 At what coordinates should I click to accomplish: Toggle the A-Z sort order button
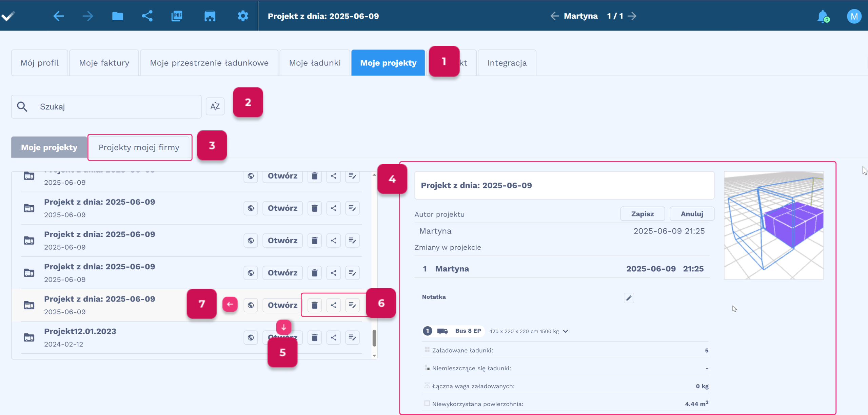pos(215,106)
